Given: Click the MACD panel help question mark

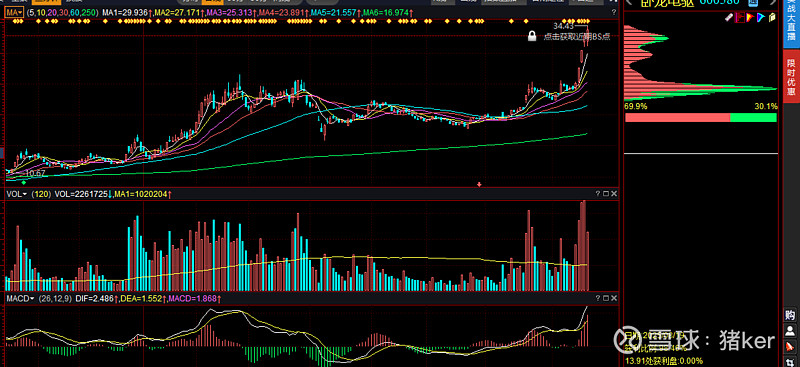Looking at the screenshot, I should click(598, 298).
